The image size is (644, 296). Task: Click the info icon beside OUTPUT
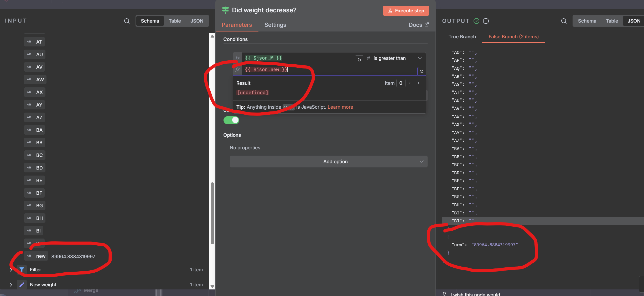click(x=486, y=21)
